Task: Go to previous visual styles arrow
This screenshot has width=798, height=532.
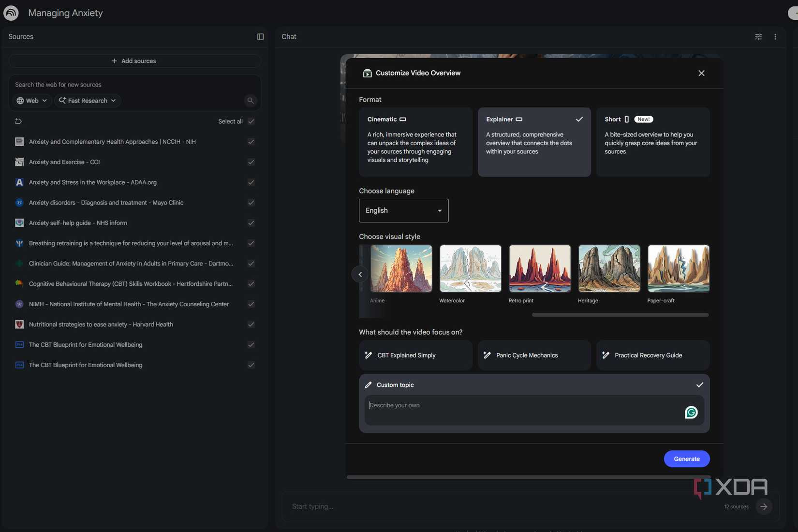Action: 360,274
